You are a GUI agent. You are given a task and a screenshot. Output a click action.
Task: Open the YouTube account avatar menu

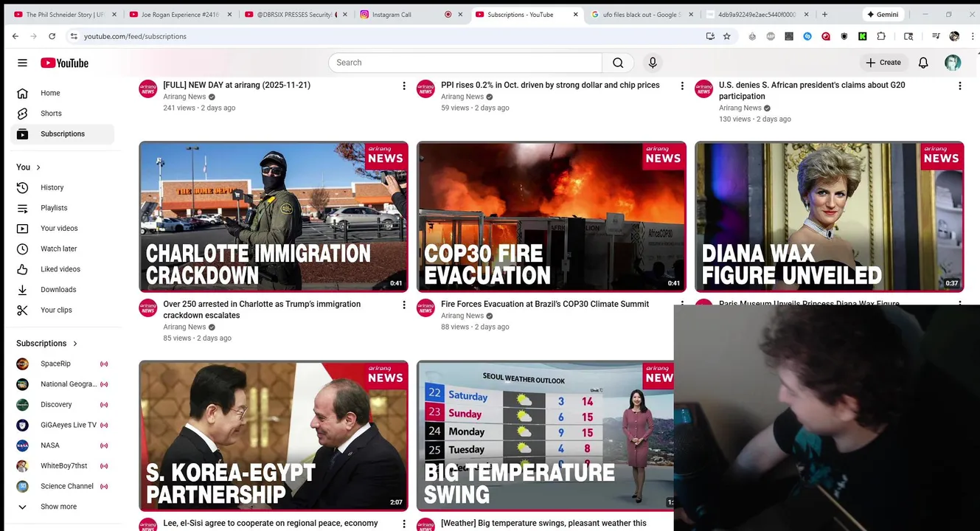pyautogui.click(x=953, y=63)
